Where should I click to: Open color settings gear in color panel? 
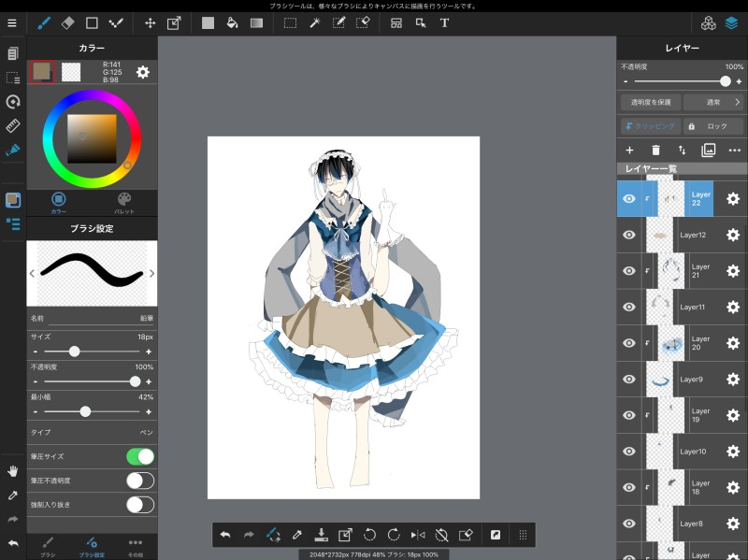(143, 72)
